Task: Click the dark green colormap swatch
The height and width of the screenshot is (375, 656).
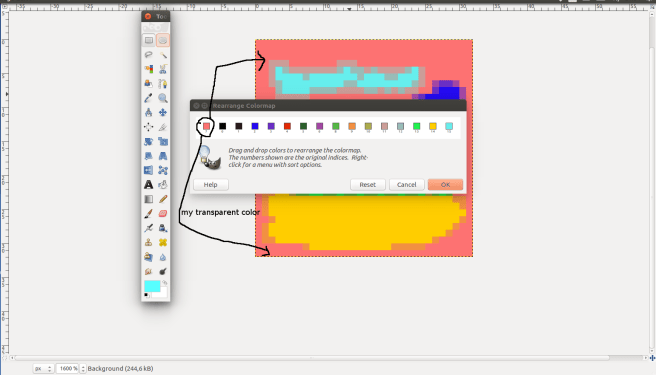Action: click(x=303, y=126)
